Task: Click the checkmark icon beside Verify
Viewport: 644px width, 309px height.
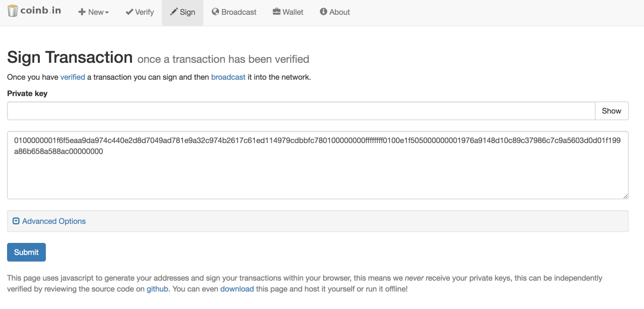Action: pos(129,12)
